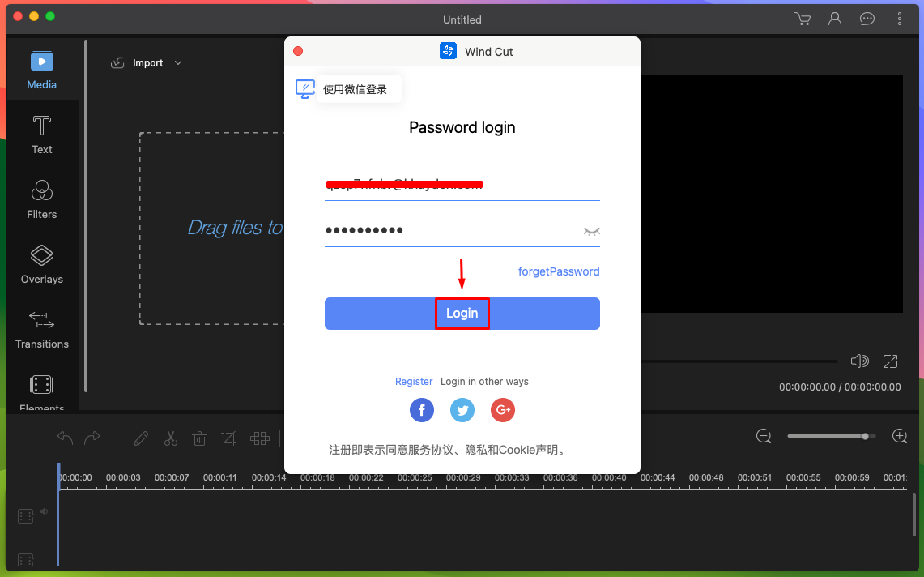924x577 pixels.
Task: Select the crop tool icon
Action: pyautogui.click(x=228, y=438)
